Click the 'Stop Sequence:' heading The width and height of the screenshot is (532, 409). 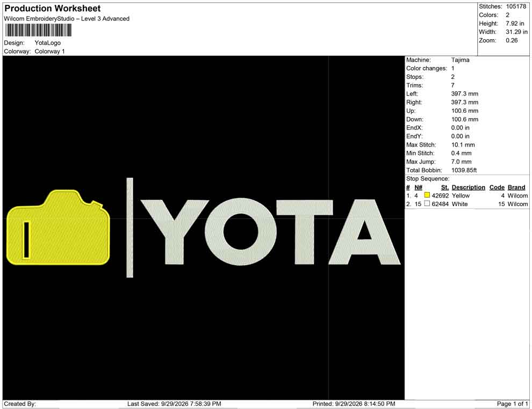point(428,179)
